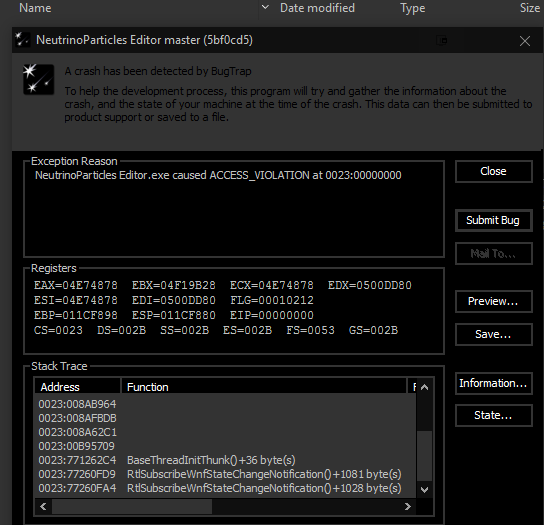Click the GS=002B register value
Viewport: 544px width, 525px height.
click(373, 330)
